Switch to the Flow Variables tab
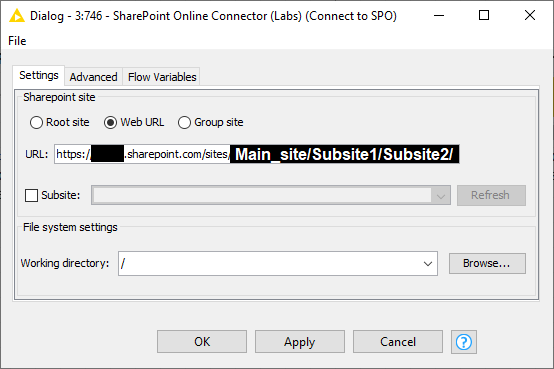The image size is (554, 369). (162, 77)
